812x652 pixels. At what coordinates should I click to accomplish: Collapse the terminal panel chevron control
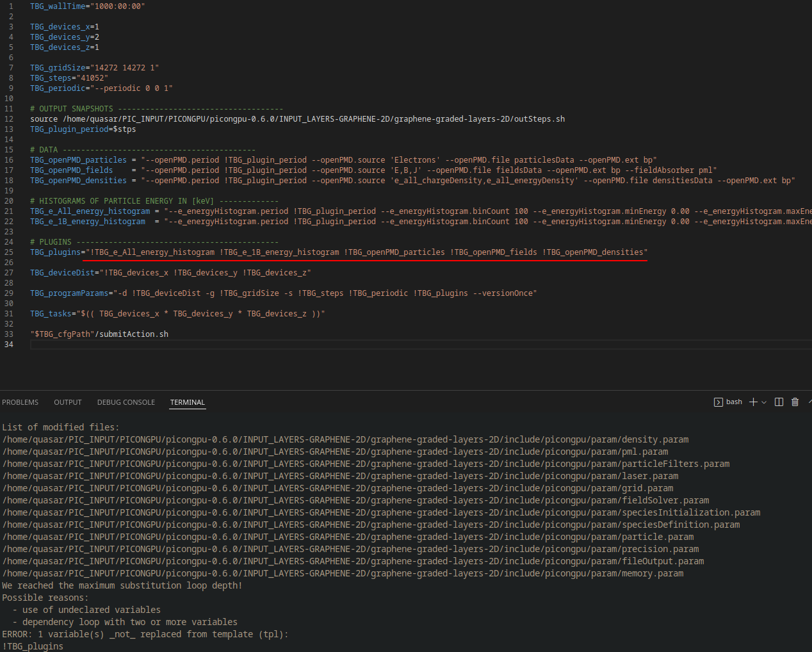809,402
